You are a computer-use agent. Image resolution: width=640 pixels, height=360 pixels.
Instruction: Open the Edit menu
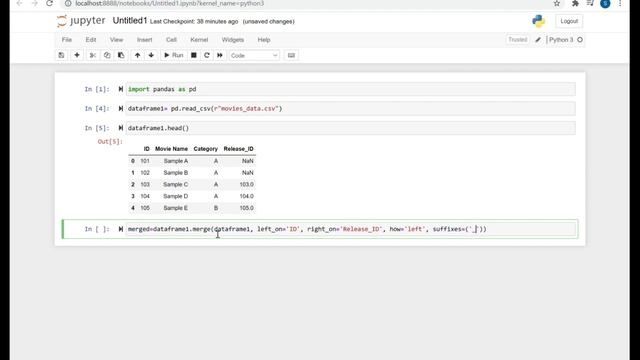(91, 40)
